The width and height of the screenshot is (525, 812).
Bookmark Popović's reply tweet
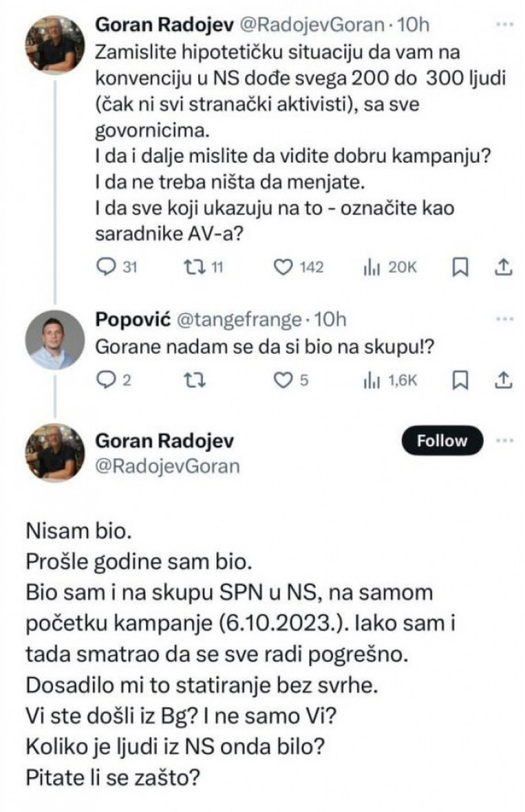(x=461, y=380)
